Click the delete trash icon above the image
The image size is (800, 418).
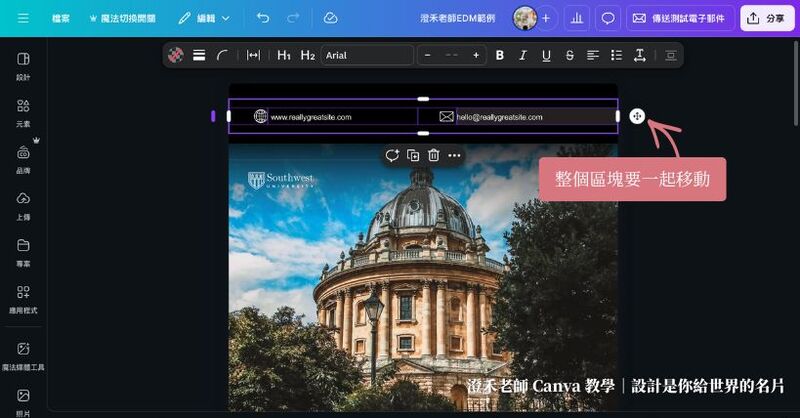click(x=434, y=155)
